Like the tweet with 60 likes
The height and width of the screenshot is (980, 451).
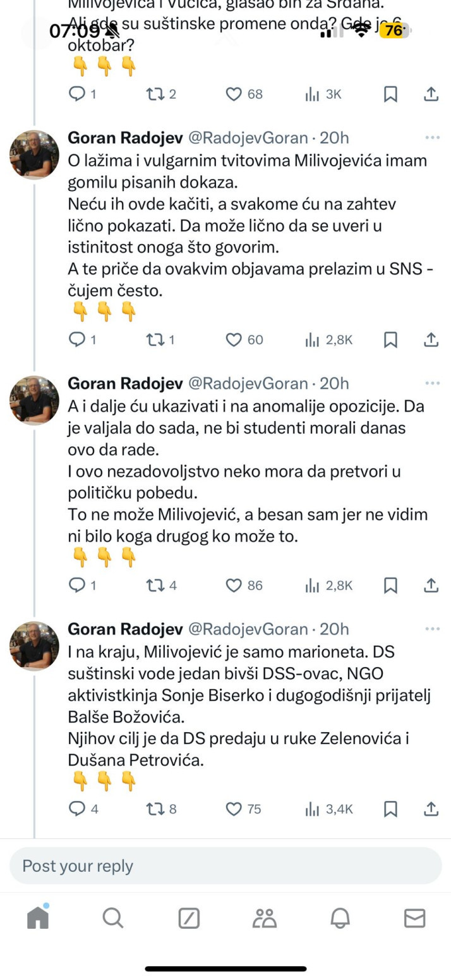pyautogui.click(x=234, y=340)
